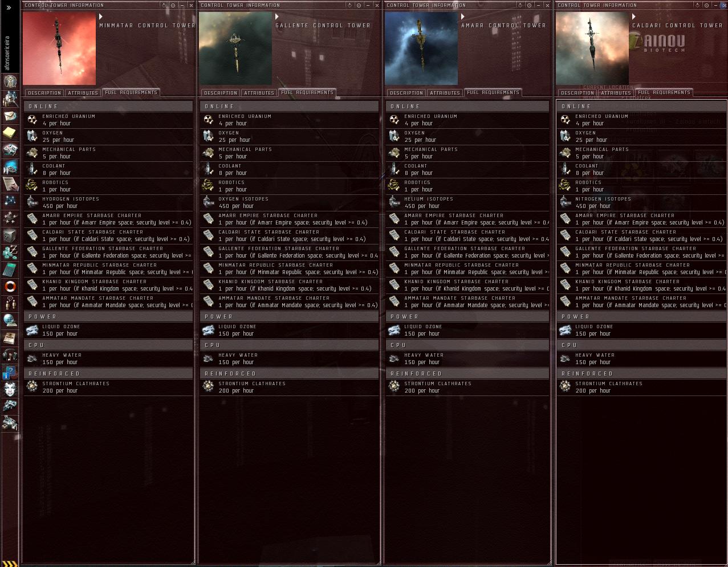Click Liquid Ozone icon in Gallente window
Viewport: 728px width, 567px height.
point(208,330)
